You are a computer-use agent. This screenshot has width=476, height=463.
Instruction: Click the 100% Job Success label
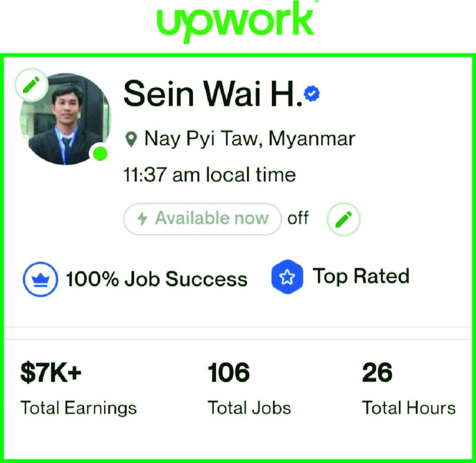click(157, 279)
